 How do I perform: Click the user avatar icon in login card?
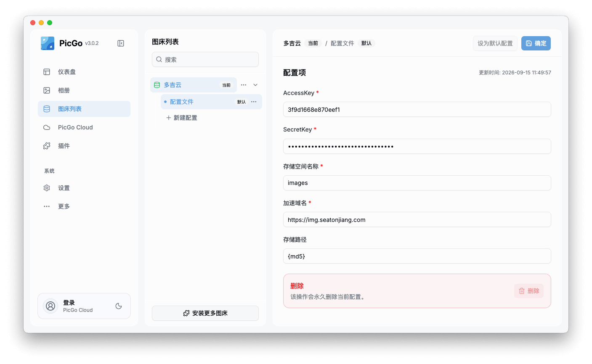[x=50, y=306]
